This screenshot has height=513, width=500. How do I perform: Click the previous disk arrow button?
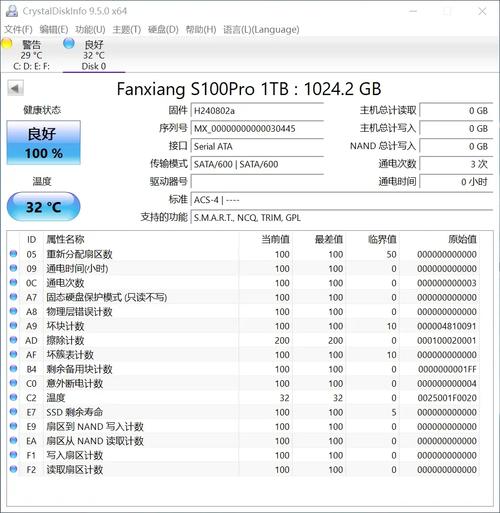click(x=15, y=88)
